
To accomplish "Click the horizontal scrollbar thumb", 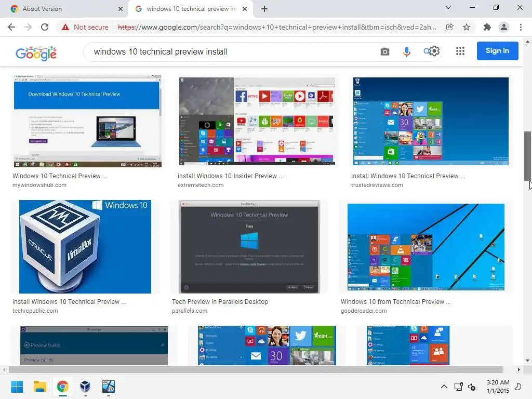I will point(256,369).
